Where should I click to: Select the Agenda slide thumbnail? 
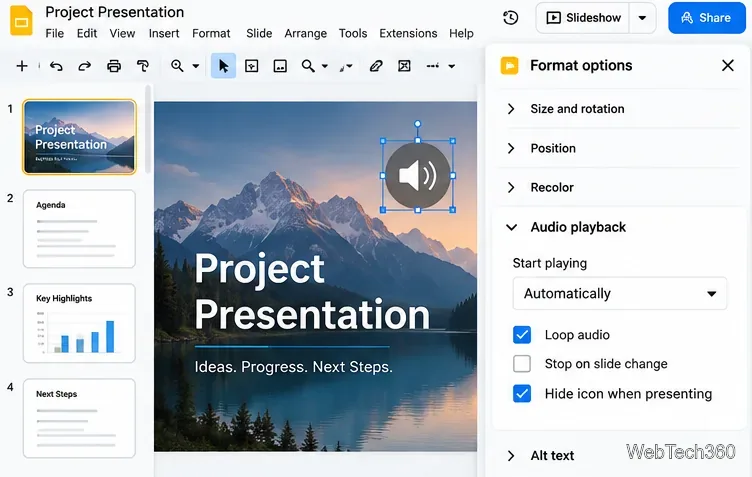(80, 229)
